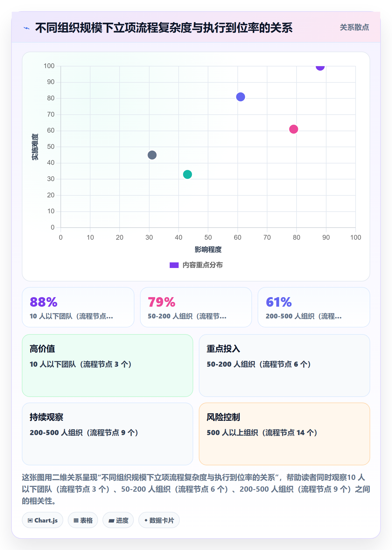392x550 pixels.
Task: Click the description paragraph beginning 这张图用二维关系
Action: [x=196, y=489]
